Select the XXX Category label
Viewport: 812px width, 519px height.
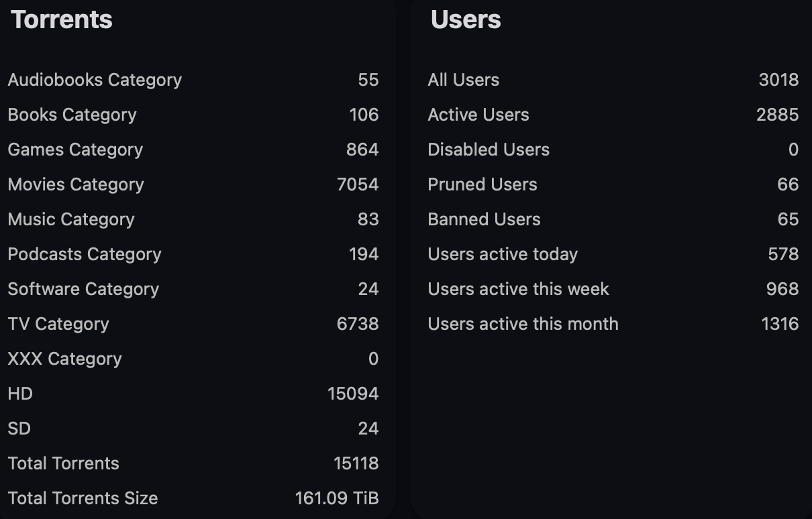pos(64,359)
